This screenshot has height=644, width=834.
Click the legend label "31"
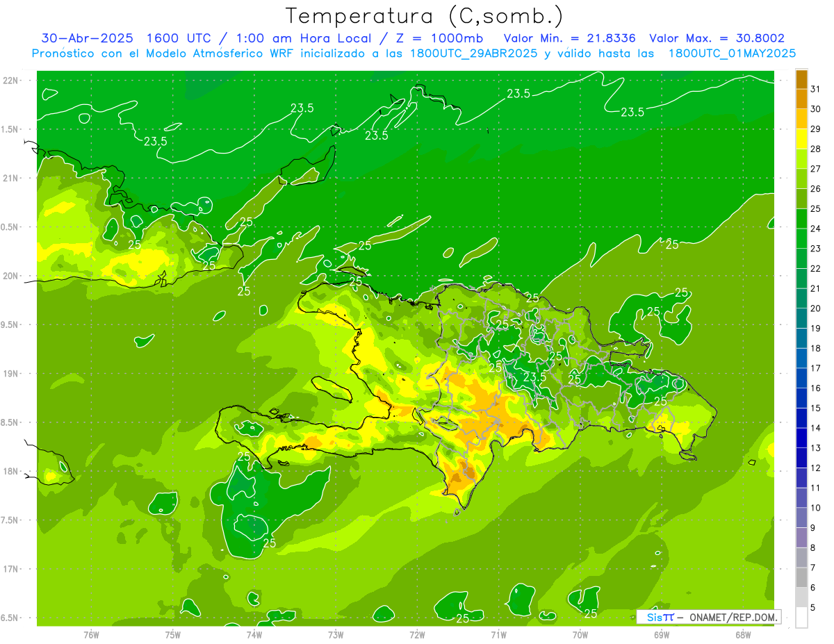(816, 89)
